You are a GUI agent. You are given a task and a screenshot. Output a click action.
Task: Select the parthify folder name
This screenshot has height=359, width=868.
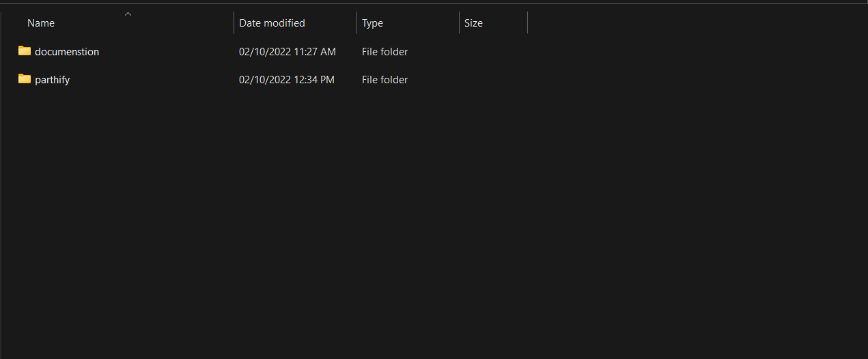[53, 80]
